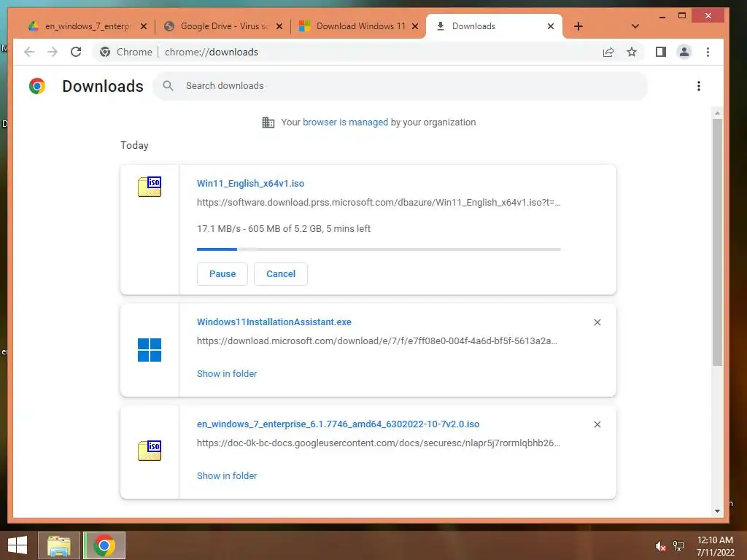Open the Windows Start button
The width and height of the screenshot is (747, 560).
tap(18, 545)
